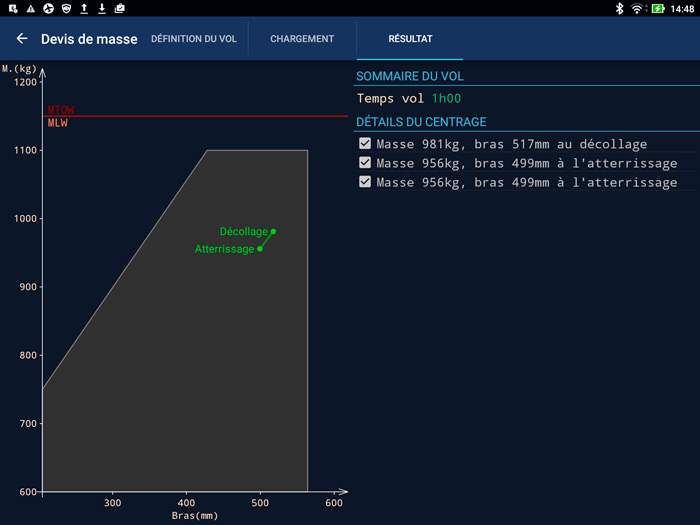Screen dimensions: 700x525
Task: Click the Détails du centrage section header
Action: [421, 122]
